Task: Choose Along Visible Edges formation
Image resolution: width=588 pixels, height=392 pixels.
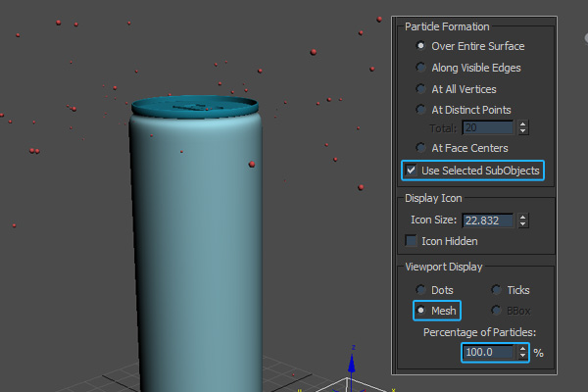Action: [x=421, y=68]
